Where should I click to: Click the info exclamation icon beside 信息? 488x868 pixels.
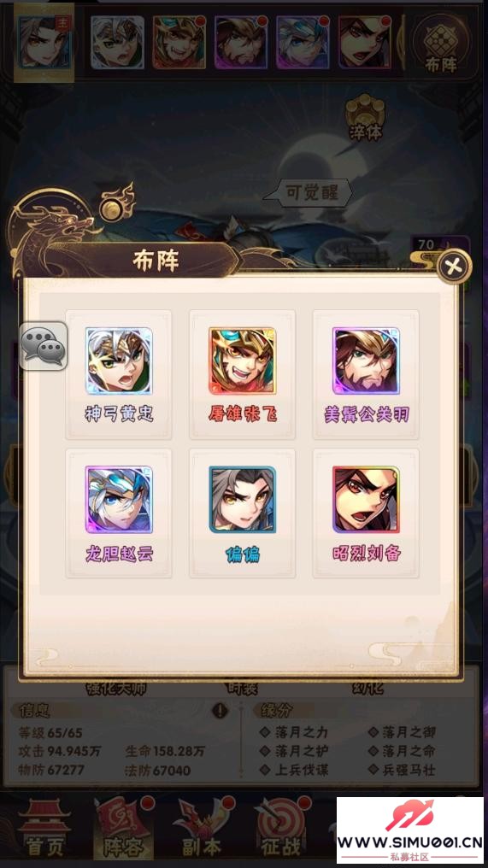[x=220, y=710]
